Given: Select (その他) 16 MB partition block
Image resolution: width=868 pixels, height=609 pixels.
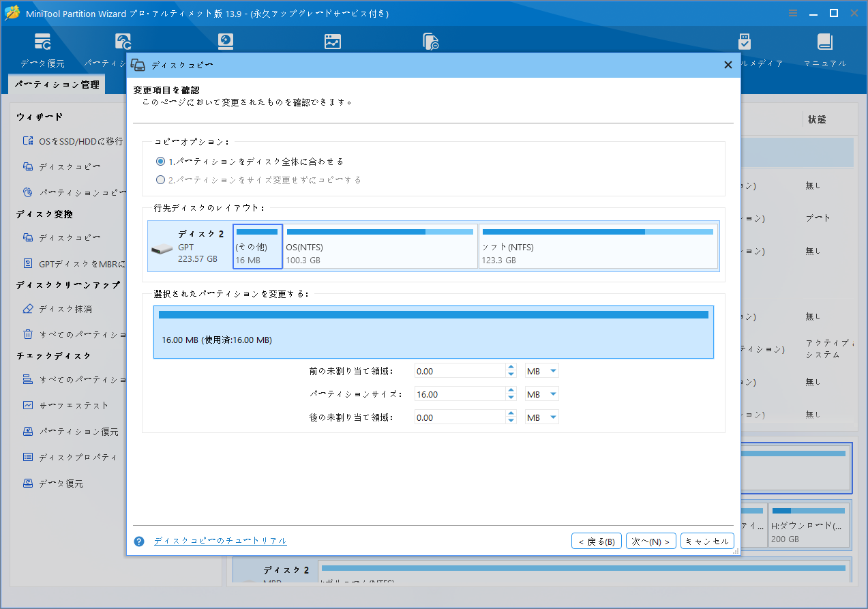Looking at the screenshot, I should pyautogui.click(x=258, y=246).
